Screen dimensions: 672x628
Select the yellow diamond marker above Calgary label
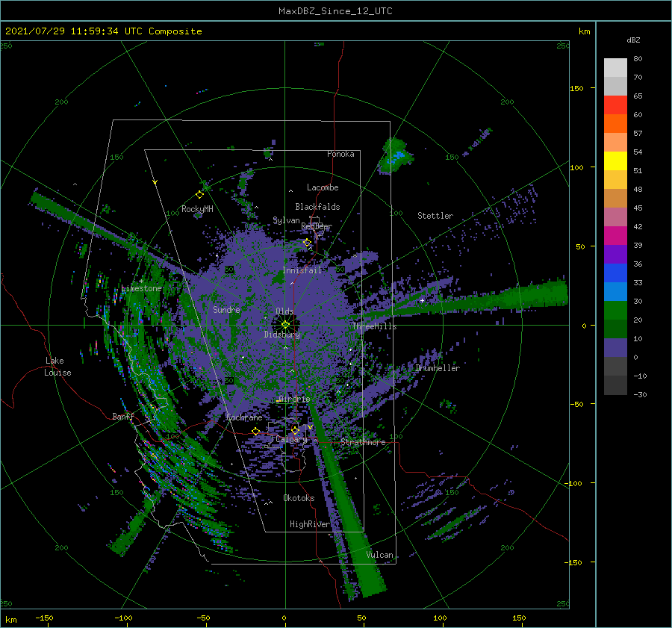coord(295,430)
